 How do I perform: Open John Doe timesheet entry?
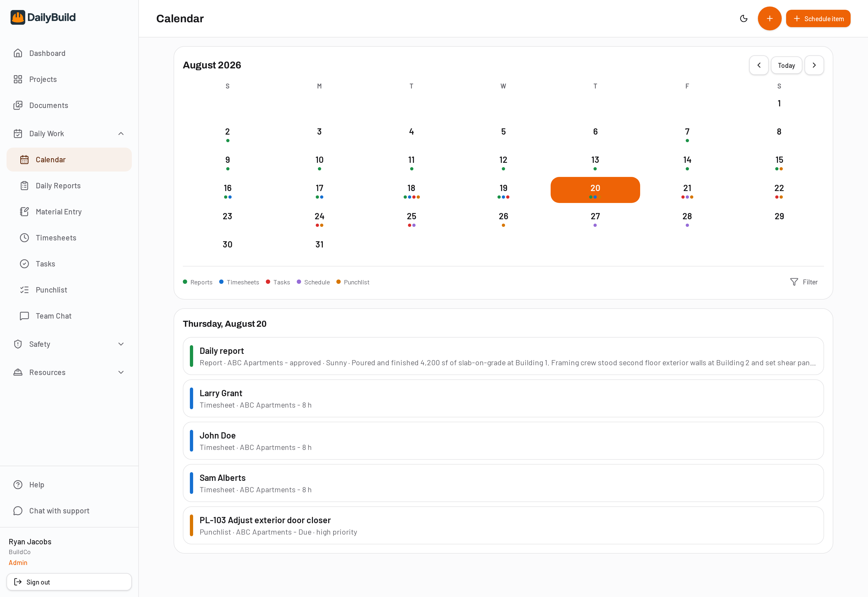pyautogui.click(x=503, y=441)
